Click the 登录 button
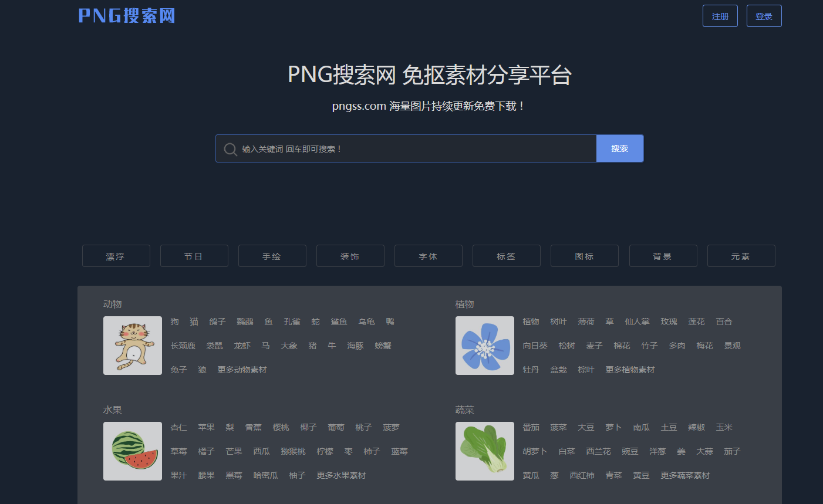This screenshot has height=504, width=823. (x=764, y=16)
